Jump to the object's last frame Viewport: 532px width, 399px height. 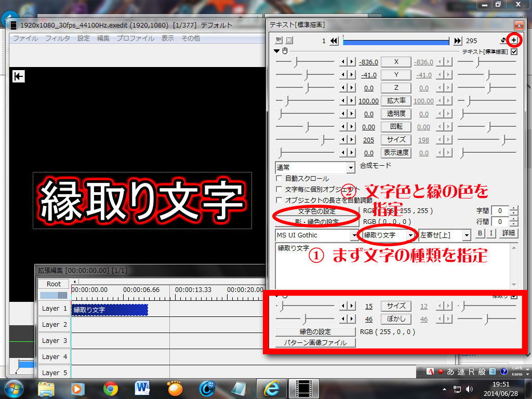pyautogui.click(x=457, y=41)
